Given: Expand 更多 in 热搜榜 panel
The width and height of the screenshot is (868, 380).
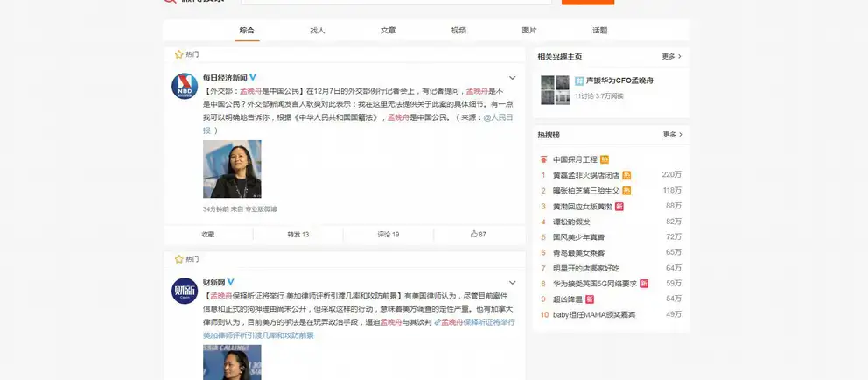Looking at the screenshot, I should pos(671,135).
